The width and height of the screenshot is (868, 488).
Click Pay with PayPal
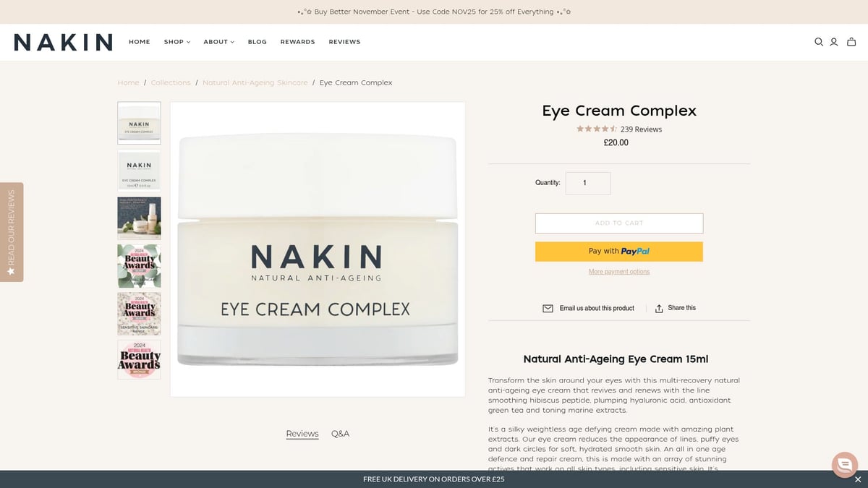point(618,251)
